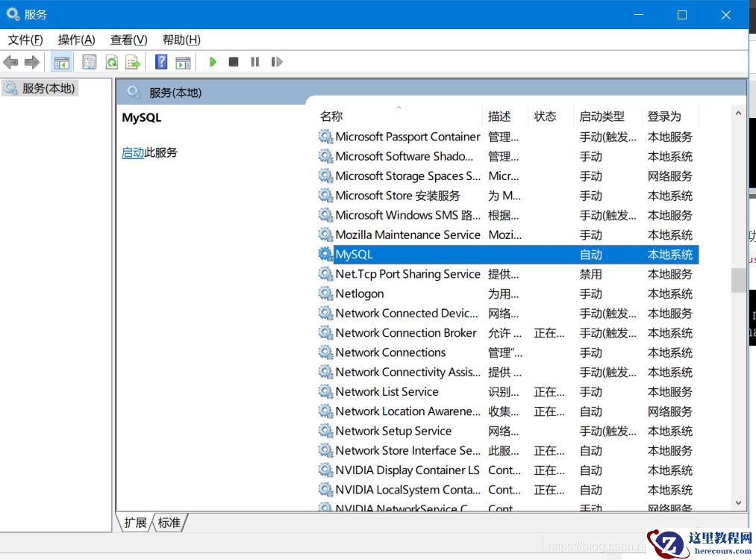The height and width of the screenshot is (560, 756).
Task: Click the 服务(本地) panel header icon
Action: click(x=134, y=92)
